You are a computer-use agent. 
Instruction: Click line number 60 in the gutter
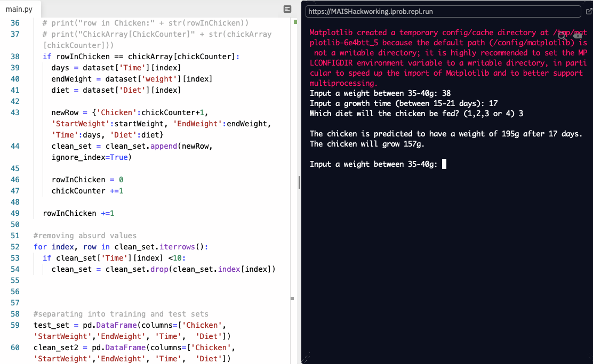pos(15,347)
